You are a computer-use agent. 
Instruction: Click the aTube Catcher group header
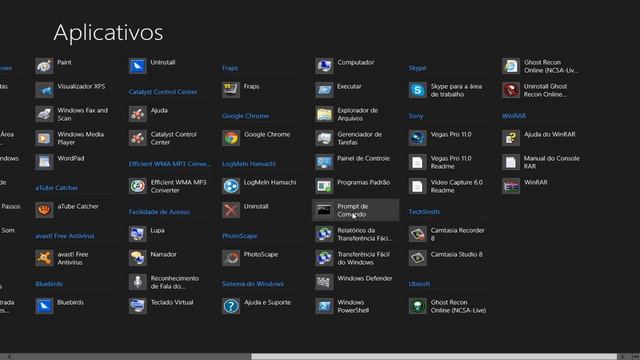[56, 188]
